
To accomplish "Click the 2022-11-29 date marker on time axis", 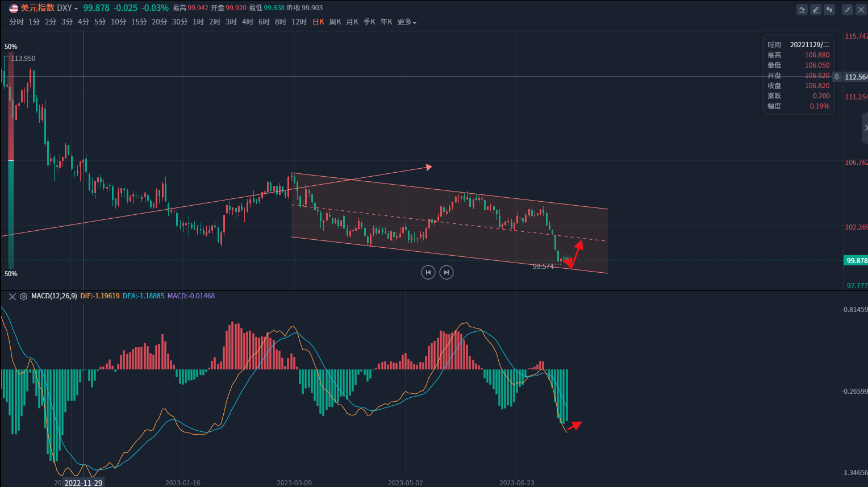I will pyautogui.click(x=84, y=482).
